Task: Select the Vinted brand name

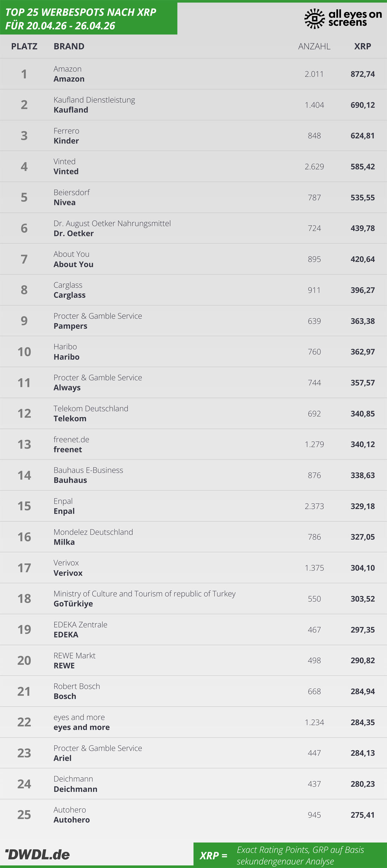Action: (x=66, y=172)
